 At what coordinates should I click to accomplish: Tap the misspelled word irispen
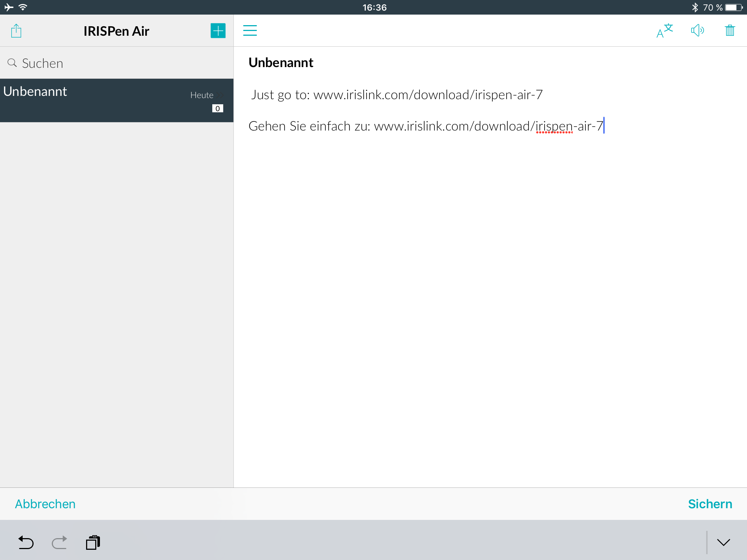tap(554, 126)
